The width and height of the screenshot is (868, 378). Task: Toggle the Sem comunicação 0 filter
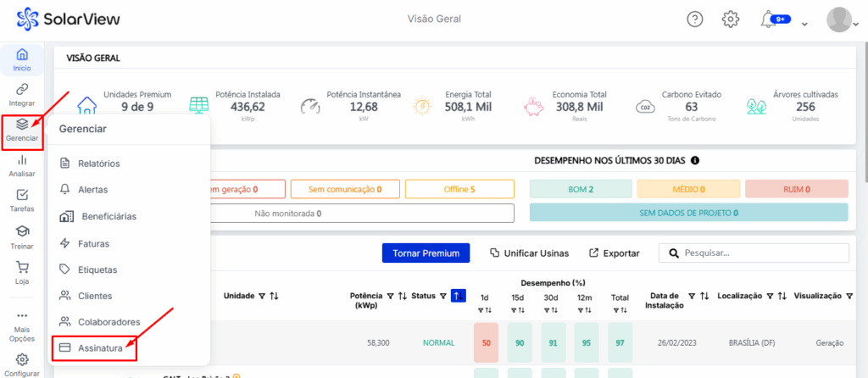pos(344,189)
